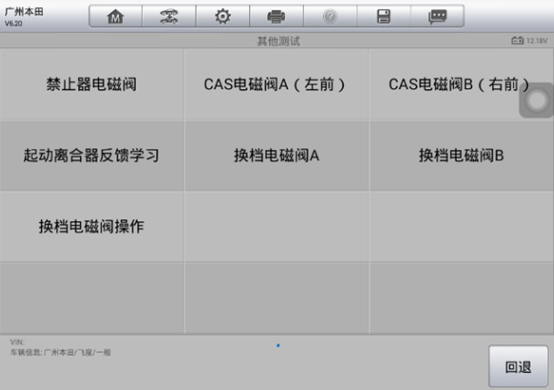This screenshot has height=390, width=554.
Task: Open 起动离合器反馈学习 function
Action: tap(92, 155)
